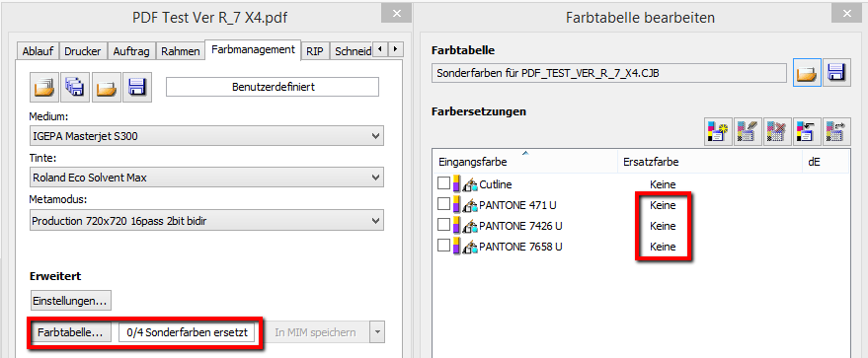Click the Farbtabelle... button
Viewport: 868px width, 358px height.
tap(70, 332)
